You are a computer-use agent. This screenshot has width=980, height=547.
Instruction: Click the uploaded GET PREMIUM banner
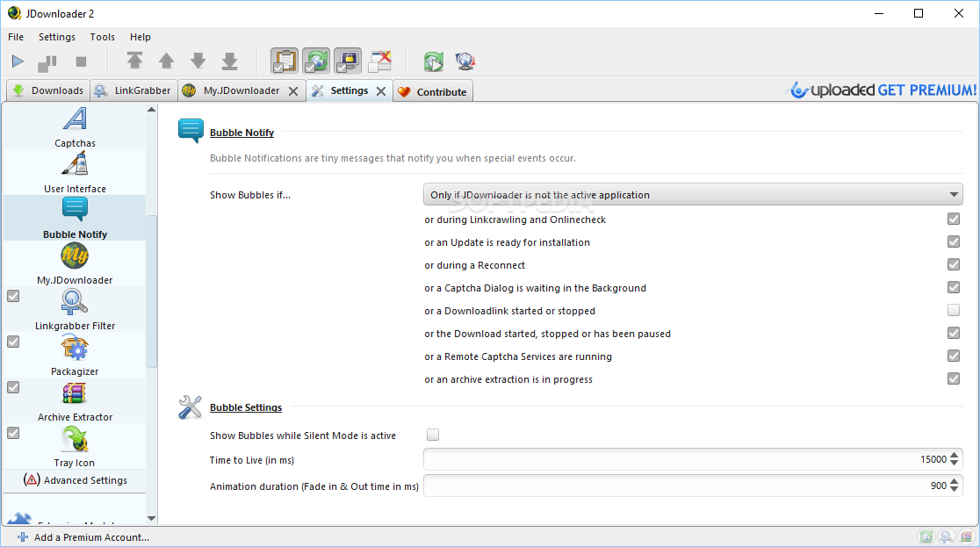[x=883, y=90]
